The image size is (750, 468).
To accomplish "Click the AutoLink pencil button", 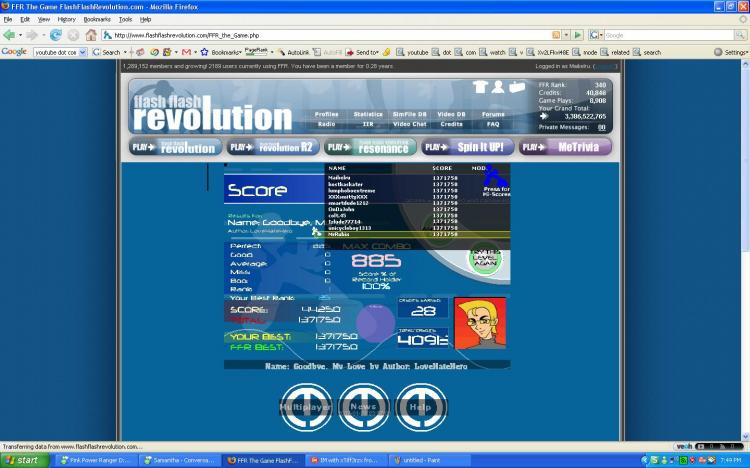I will pyautogui.click(x=294, y=52).
